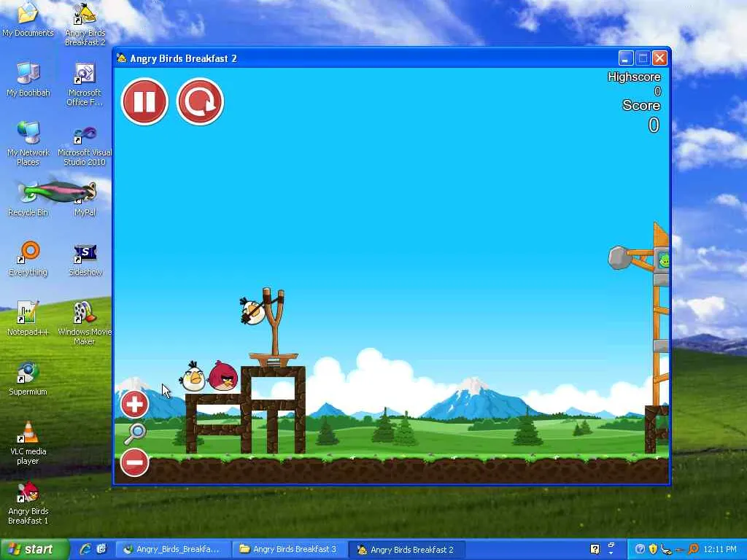Click the second Quick Launch icon next to Internet Explorer
The image size is (747, 560).
101,549
